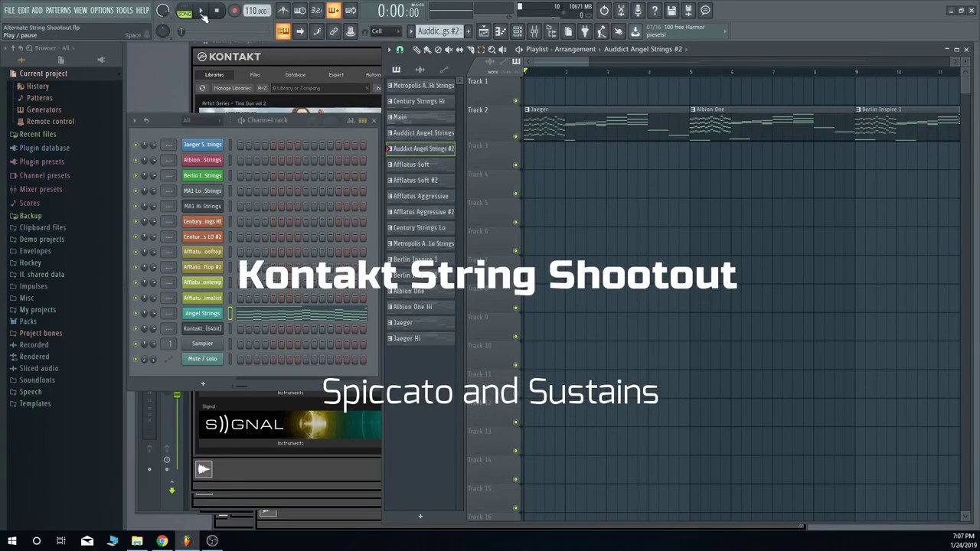Open the Playlist magnet snap icon
Image resolution: width=980 pixels, height=551 pixels.
[x=400, y=50]
